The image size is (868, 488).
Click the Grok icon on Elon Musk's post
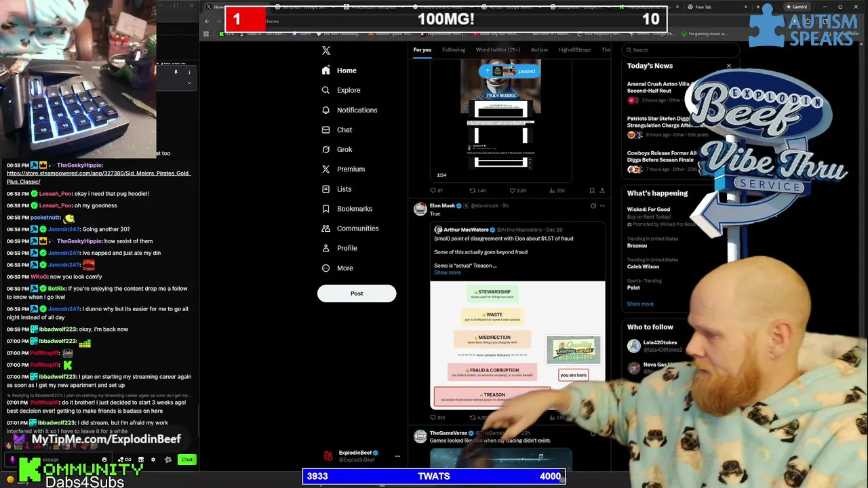point(593,205)
